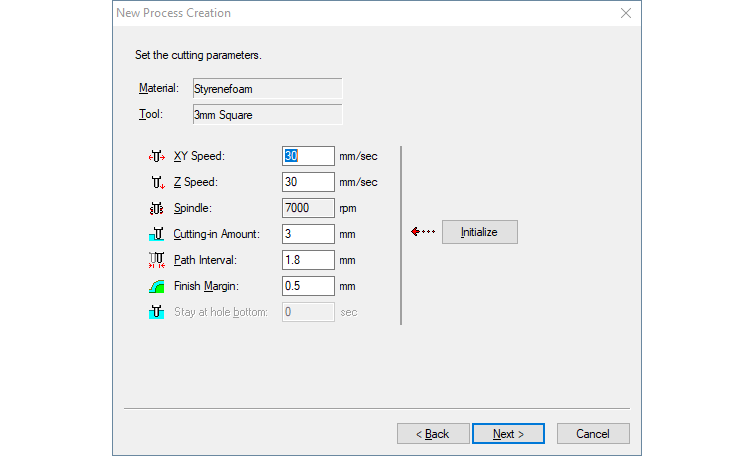The width and height of the screenshot is (754, 456).
Task: Go to the Next step
Action: tap(508, 433)
